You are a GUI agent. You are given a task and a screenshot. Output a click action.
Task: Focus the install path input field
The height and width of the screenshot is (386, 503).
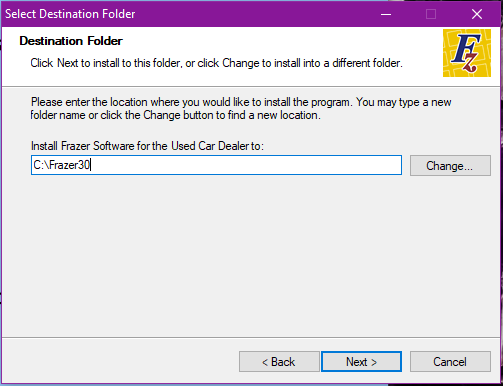(216, 165)
